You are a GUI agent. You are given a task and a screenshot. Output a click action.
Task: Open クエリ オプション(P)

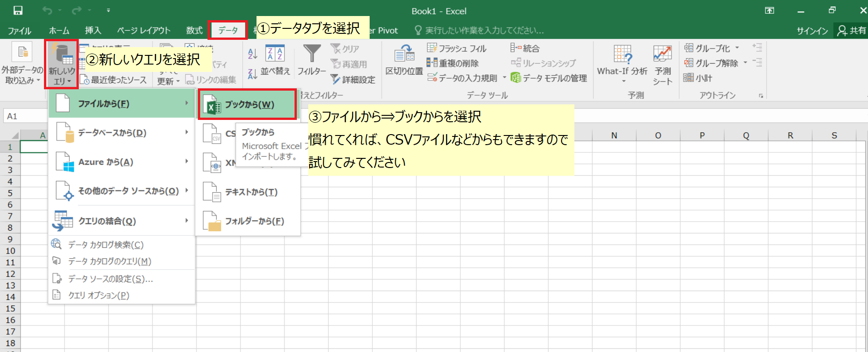(121, 295)
